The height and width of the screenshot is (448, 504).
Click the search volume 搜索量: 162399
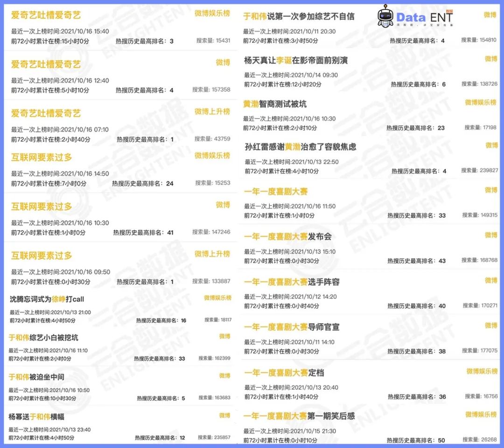214,358
